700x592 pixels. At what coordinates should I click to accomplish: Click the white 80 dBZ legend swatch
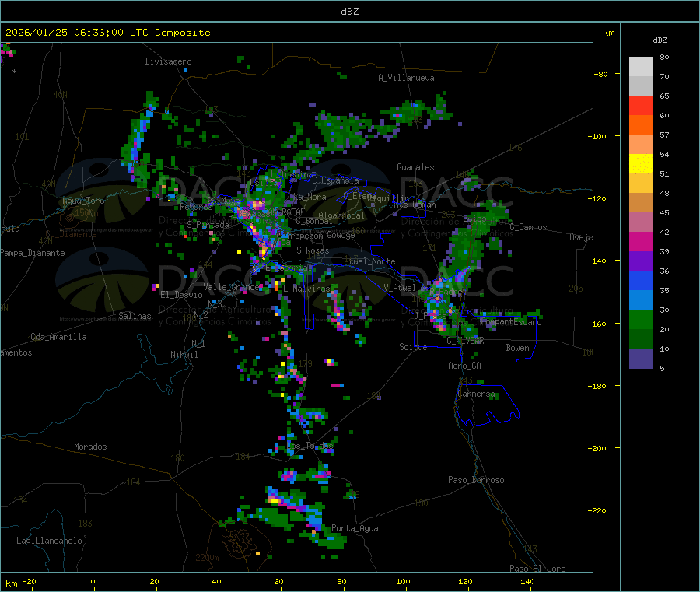point(641,67)
